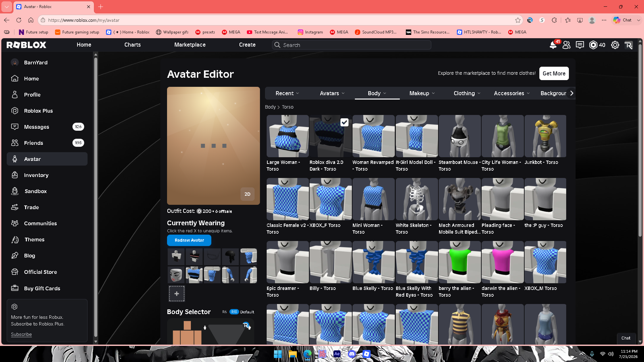Viewport: 644px width, 362px height.
Task: Open the friends icon in Roblox header
Action: [567, 45]
